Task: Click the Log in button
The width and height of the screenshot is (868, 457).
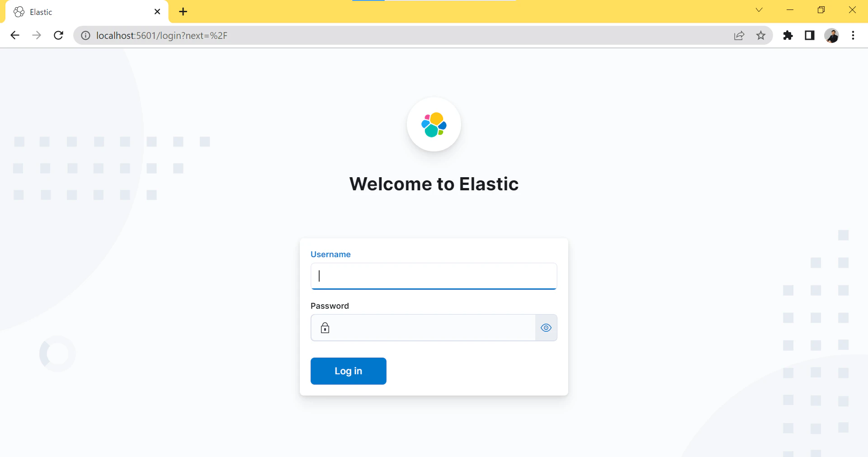Action: (x=348, y=371)
